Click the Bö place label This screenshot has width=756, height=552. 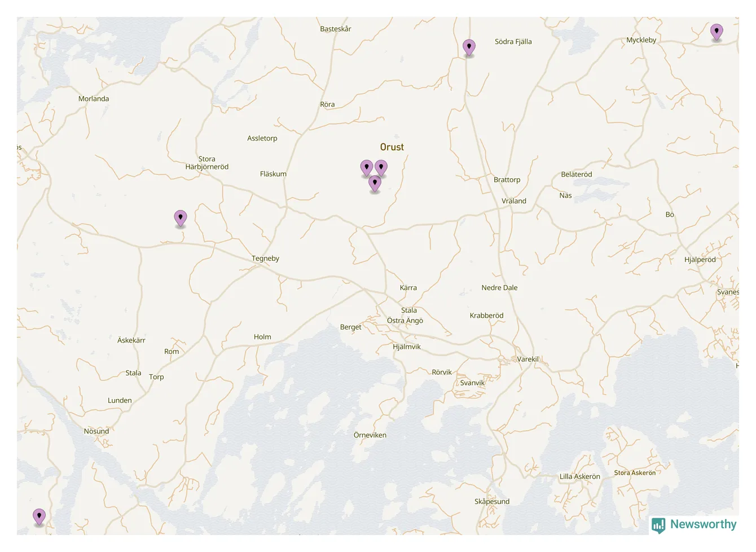pos(670,214)
